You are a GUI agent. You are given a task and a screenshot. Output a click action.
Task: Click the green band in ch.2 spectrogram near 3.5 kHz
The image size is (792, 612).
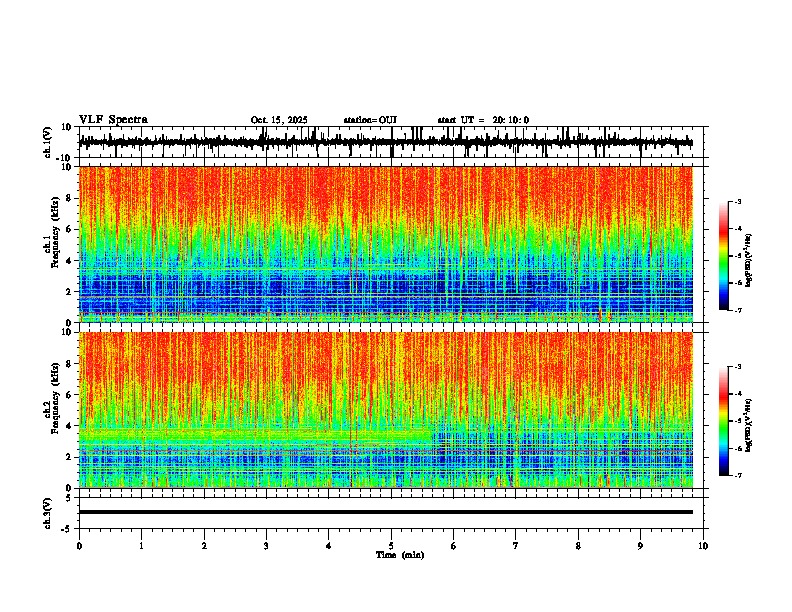pos(255,435)
